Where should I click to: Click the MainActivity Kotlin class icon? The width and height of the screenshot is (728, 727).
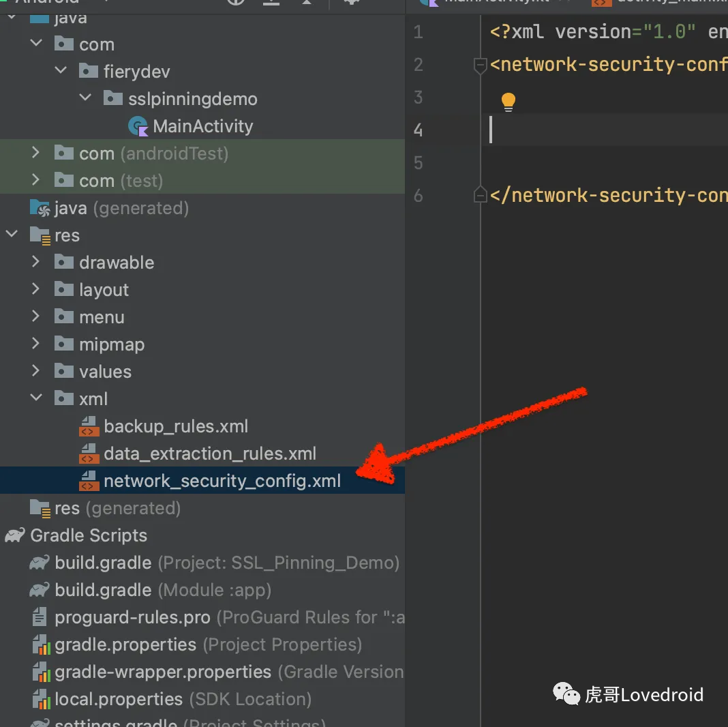138,126
